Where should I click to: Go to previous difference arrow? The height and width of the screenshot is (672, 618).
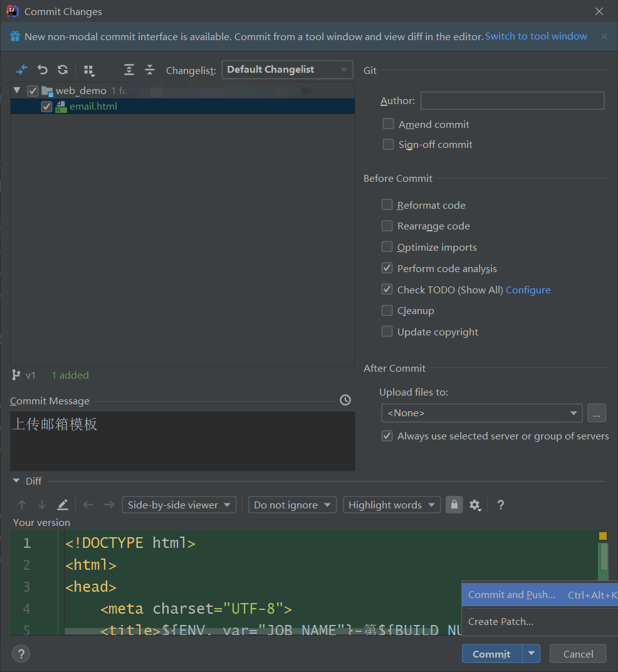tap(22, 505)
